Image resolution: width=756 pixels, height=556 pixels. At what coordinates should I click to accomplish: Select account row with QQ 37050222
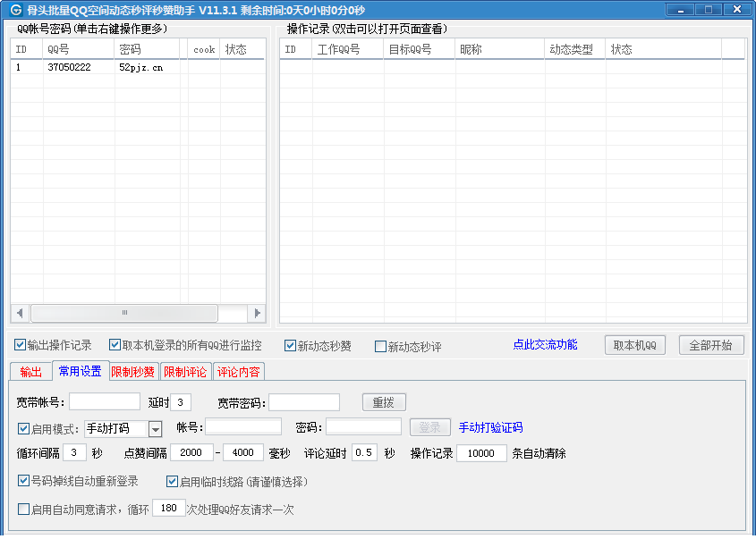tap(138, 67)
